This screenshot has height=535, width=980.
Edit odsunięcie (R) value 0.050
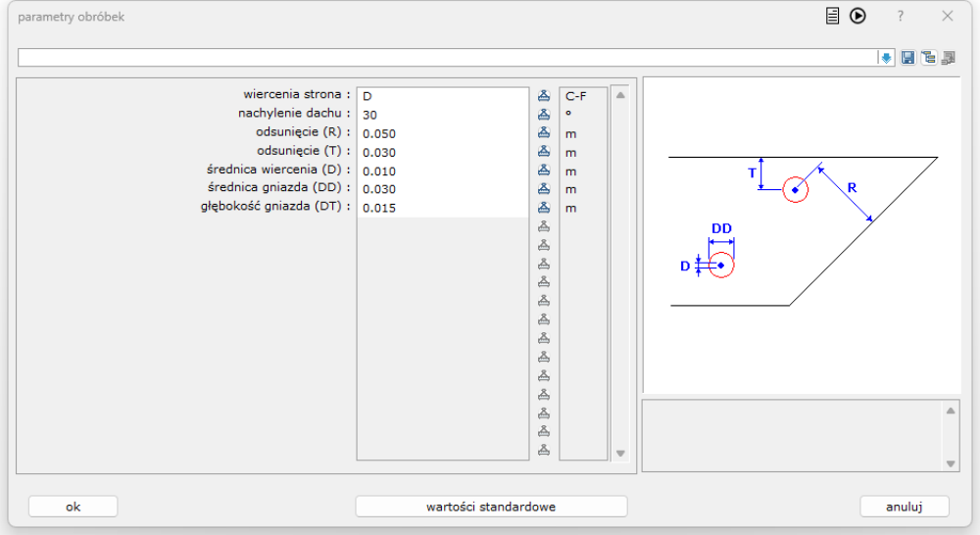(x=443, y=133)
